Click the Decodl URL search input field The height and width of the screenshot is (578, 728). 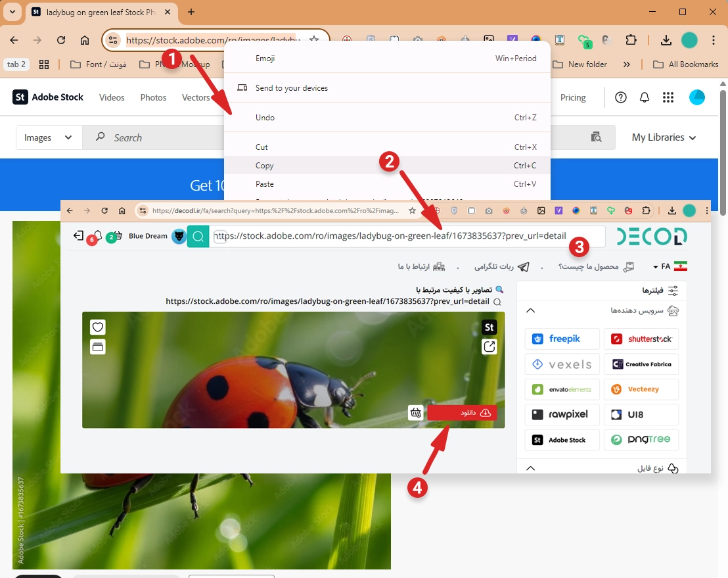[407, 236]
